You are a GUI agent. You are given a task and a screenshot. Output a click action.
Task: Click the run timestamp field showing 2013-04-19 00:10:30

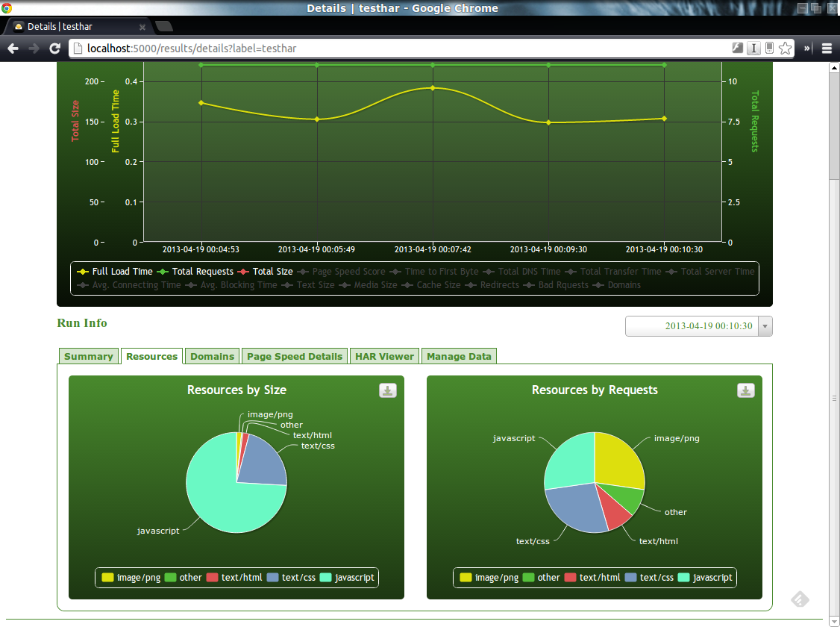[692, 326]
